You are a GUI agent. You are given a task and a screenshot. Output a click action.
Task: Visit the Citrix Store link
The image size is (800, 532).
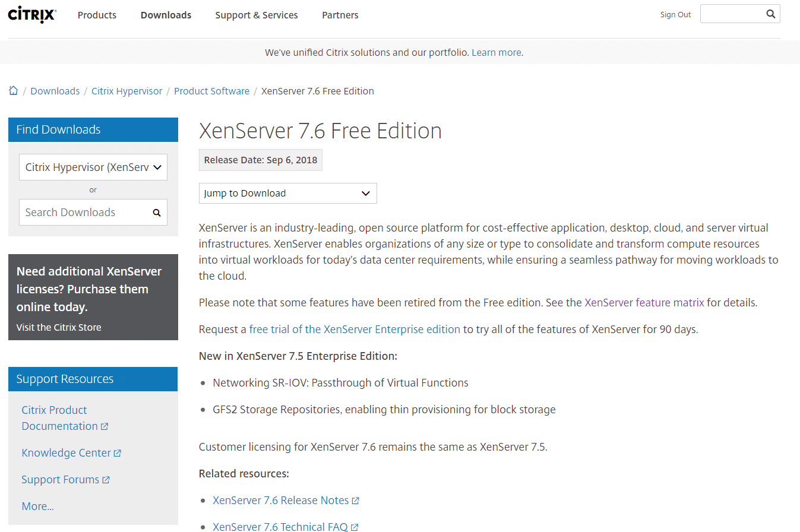[59, 327]
